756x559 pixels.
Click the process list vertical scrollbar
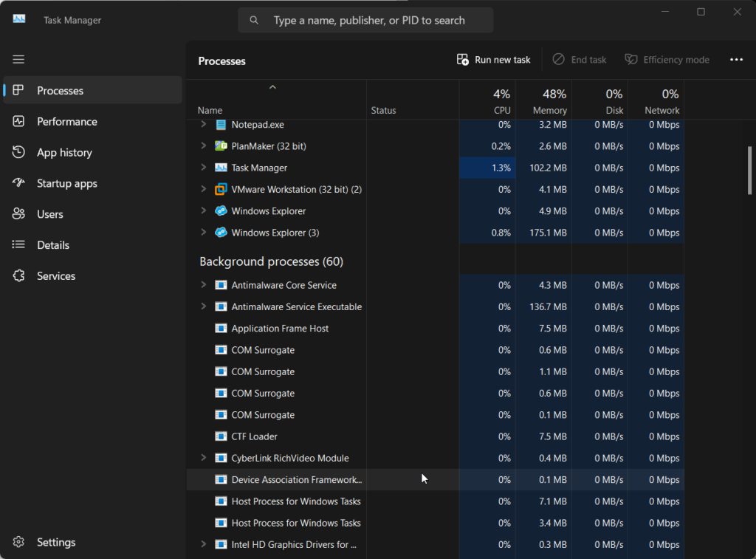click(750, 170)
